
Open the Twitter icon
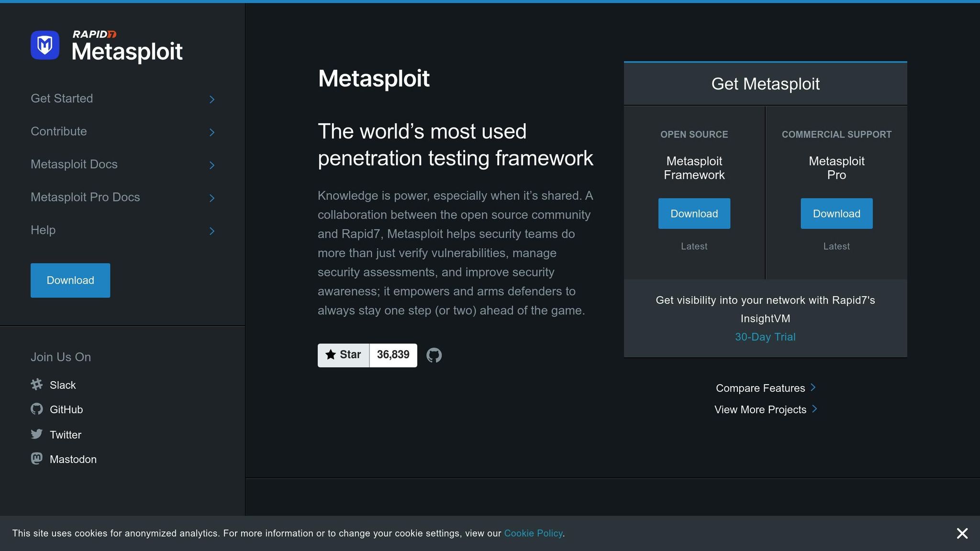tap(37, 434)
